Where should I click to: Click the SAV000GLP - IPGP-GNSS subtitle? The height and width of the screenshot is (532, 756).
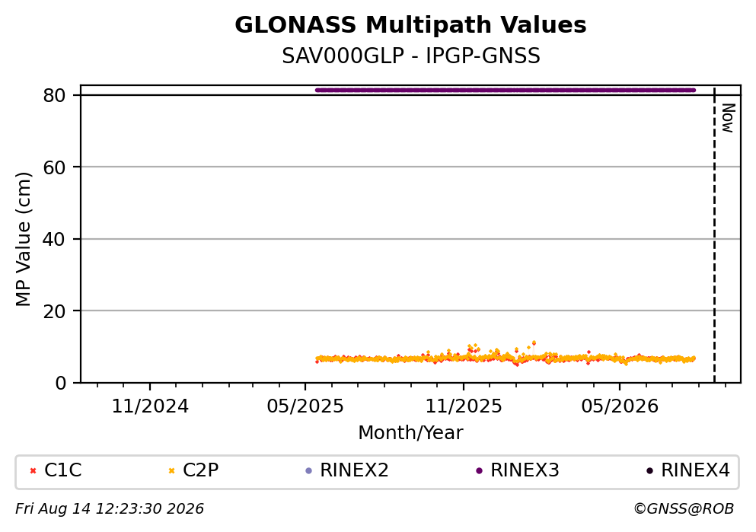pos(411,56)
